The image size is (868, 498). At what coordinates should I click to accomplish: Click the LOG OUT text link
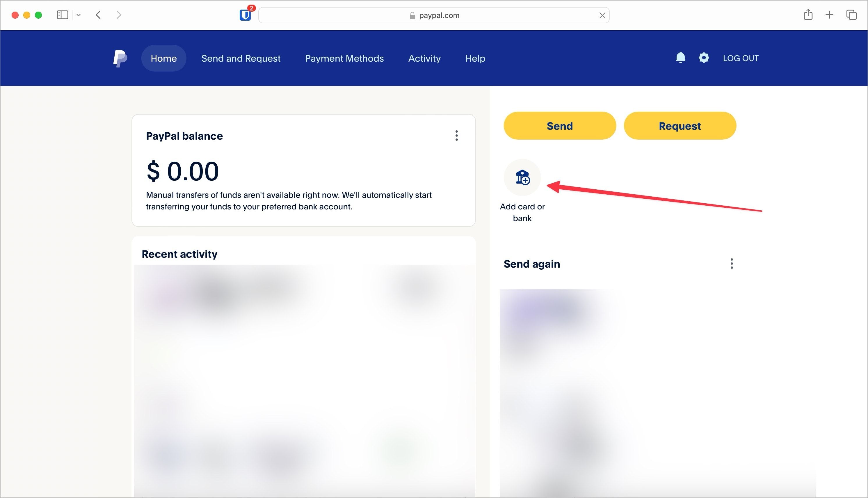point(740,58)
